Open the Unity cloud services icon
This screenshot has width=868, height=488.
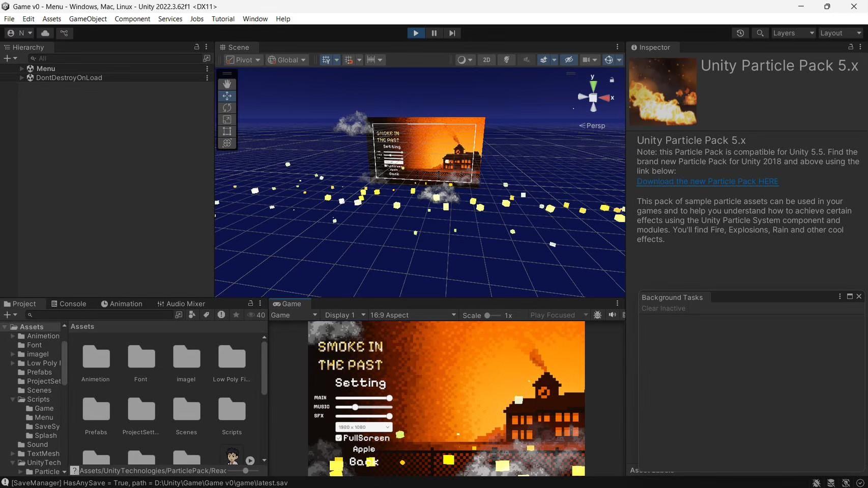[x=45, y=33]
